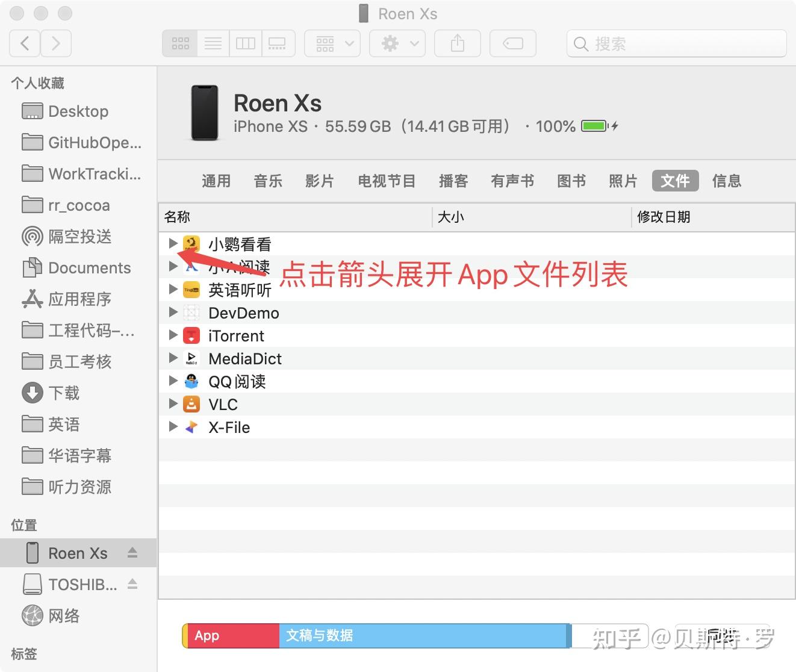The height and width of the screenshot is (672, 796).
Task: Open the GitHubOpe... sidebar folder
Action: [x=78, y=143]
